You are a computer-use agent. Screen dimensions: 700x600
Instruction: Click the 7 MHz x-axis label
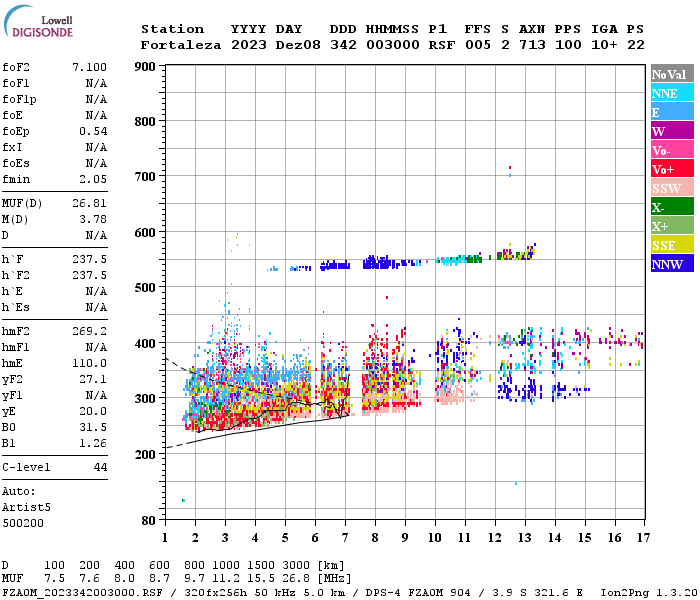click(345, 538)
